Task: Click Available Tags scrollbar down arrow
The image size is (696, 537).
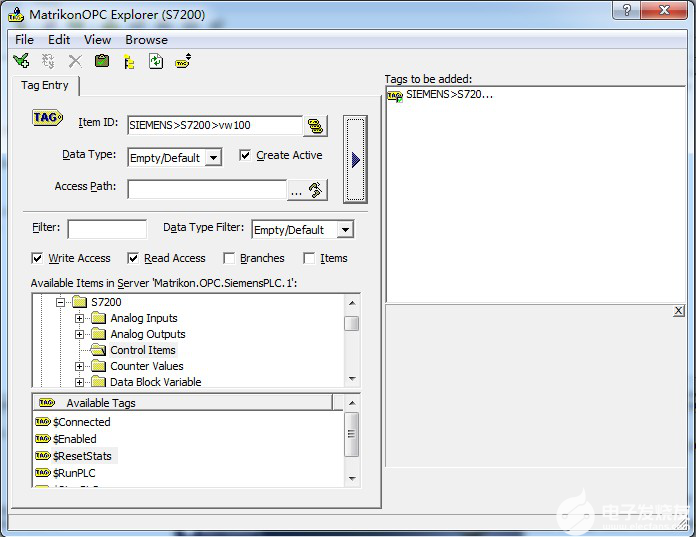Action: coord(352,478)
